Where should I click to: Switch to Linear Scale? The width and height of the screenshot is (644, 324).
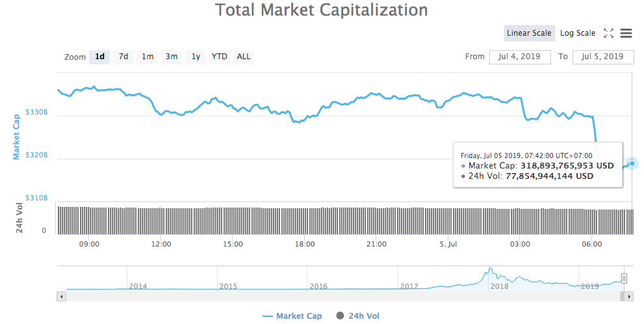(529, 33)
